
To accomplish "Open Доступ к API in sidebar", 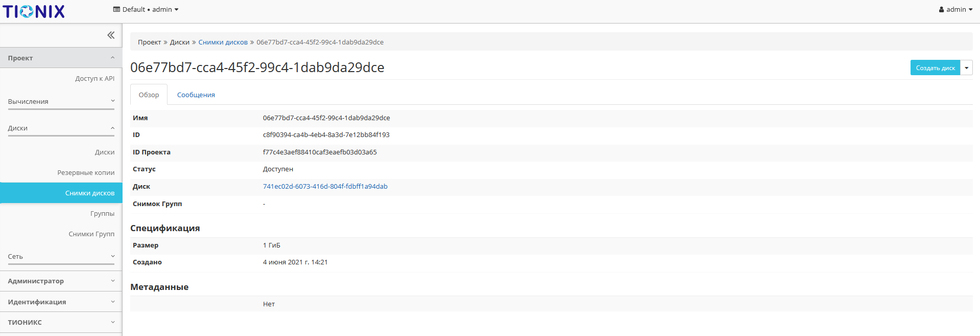I will click(x=94, y=79).
